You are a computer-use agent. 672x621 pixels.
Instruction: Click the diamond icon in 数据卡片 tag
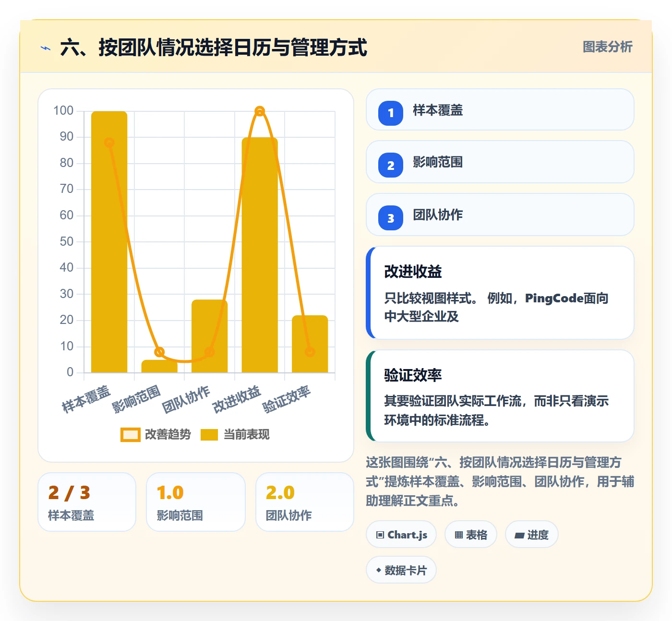[x=379, y=570]
